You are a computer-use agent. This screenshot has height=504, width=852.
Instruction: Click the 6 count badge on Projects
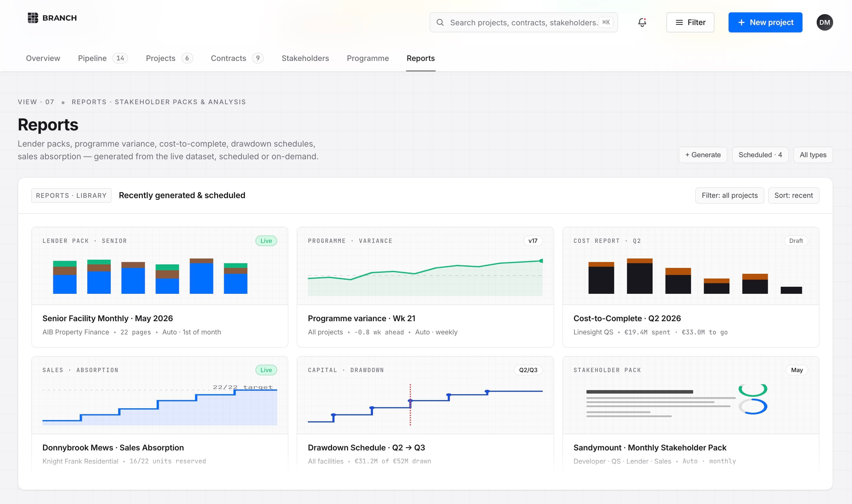pos(187,58)
